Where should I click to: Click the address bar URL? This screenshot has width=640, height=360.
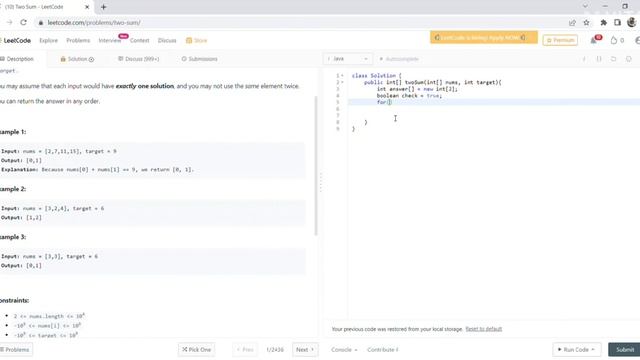94,22
